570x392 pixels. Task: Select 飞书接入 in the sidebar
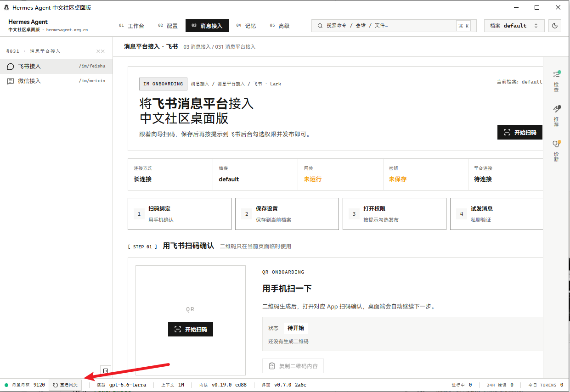[56, 66]
